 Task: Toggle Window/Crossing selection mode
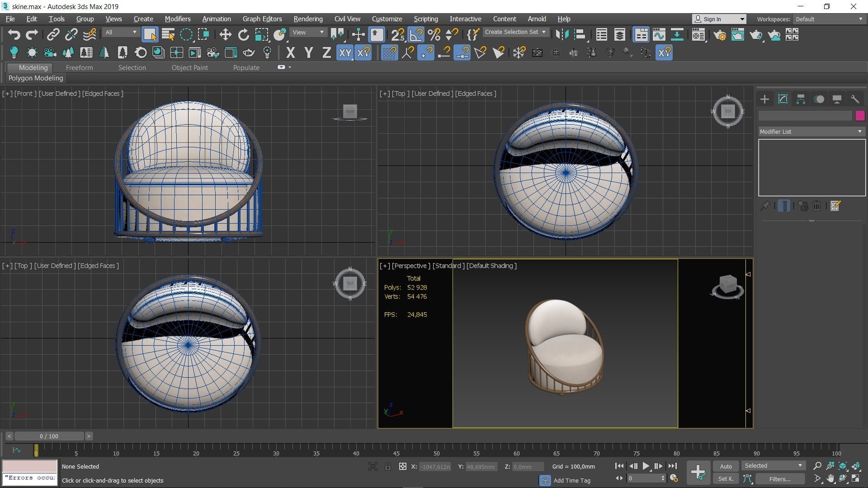(203, 35)
